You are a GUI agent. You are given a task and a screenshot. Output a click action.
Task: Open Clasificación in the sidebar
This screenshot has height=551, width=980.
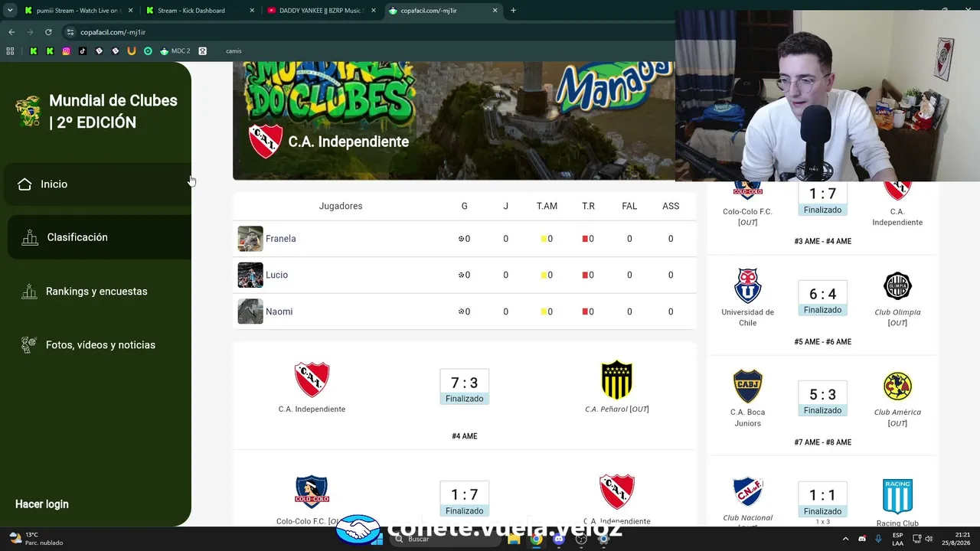(100, 237)
